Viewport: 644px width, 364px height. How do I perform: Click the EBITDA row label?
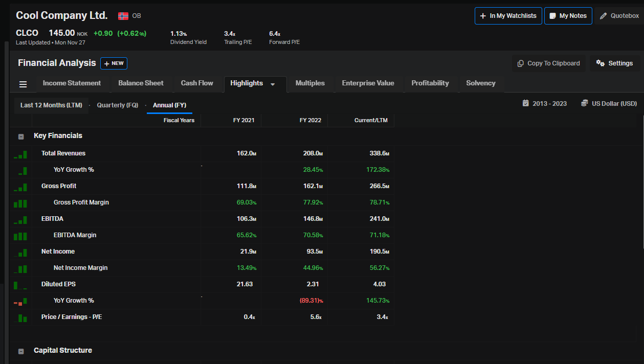(x=52, y=219)
